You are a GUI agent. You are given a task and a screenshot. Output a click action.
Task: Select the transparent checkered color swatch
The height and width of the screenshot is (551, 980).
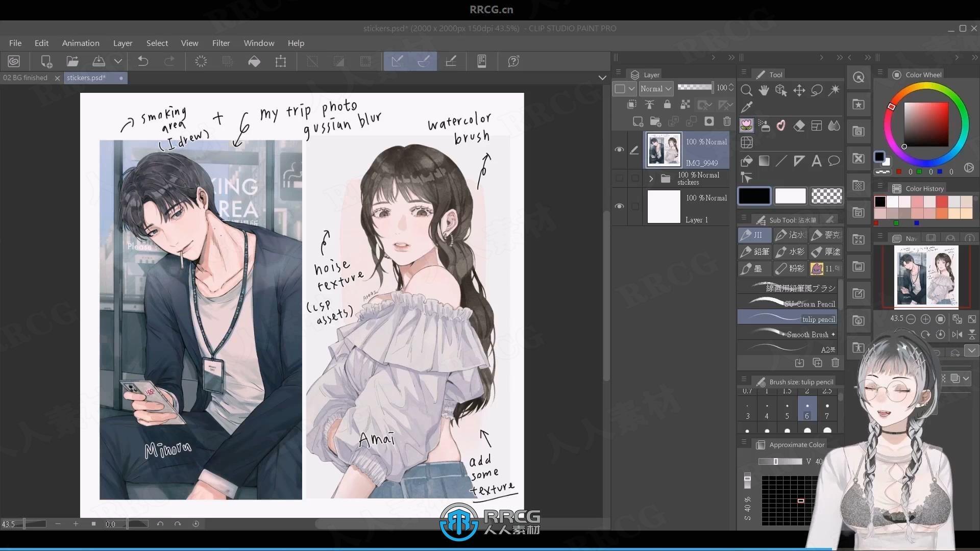(826, 196)
